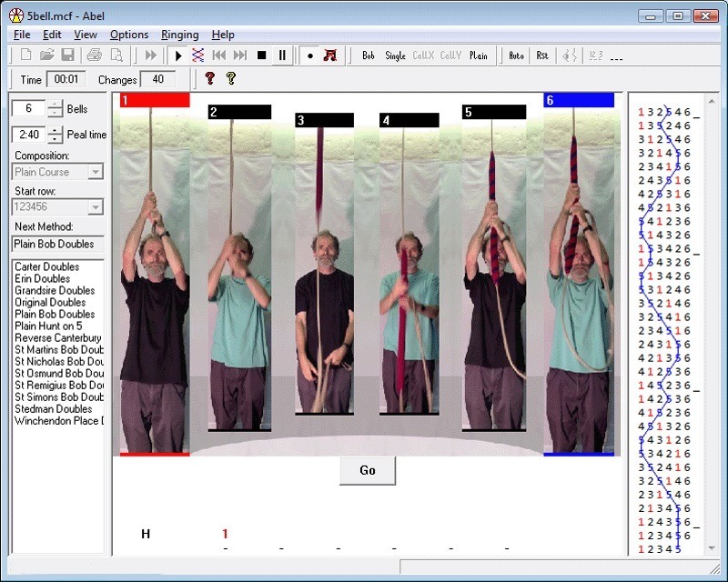Image resolution: width=728 pixels, height=582 pixels.
Task: Toggle the red crossed music note icon
Action: (x=329, y=55)
